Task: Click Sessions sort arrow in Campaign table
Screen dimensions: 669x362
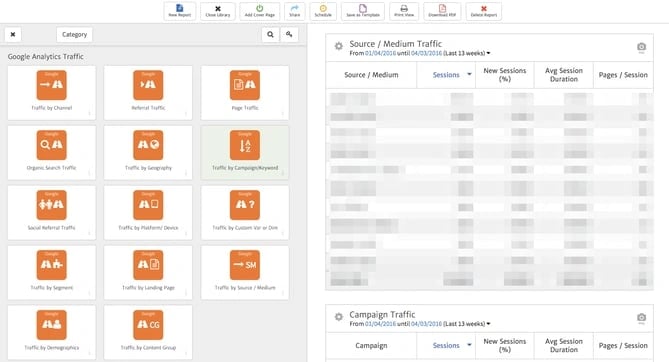Action: point(469,345)
